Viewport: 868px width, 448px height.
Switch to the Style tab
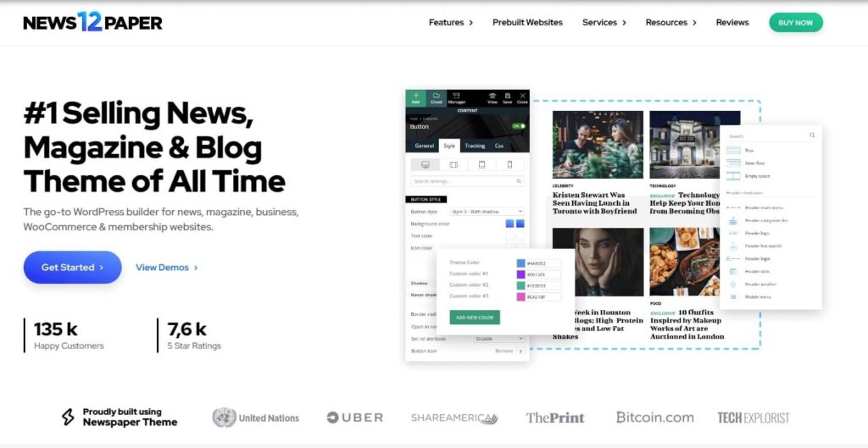(449, 146)
